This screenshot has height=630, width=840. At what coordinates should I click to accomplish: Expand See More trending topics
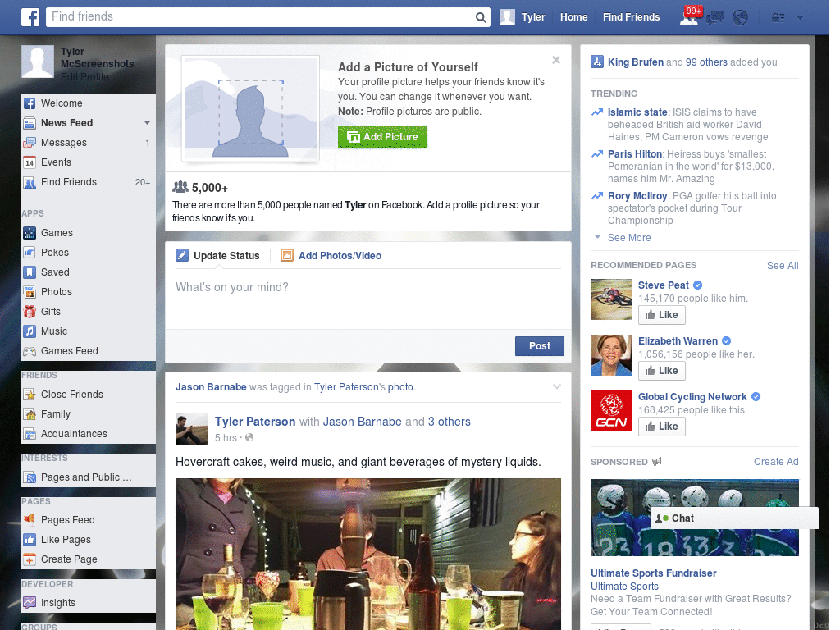629,238
